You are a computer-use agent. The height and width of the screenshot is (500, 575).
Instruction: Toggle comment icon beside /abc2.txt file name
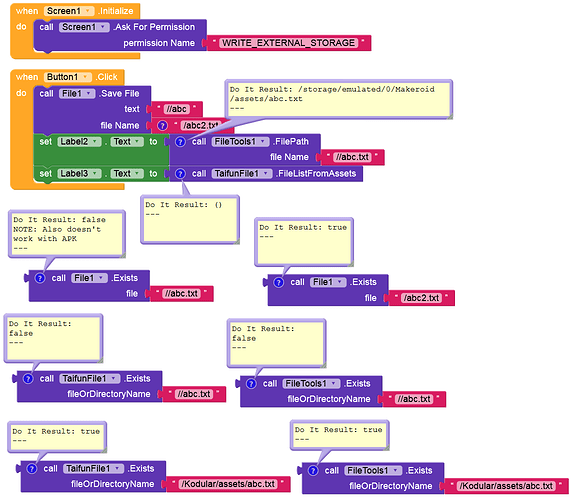162,125
